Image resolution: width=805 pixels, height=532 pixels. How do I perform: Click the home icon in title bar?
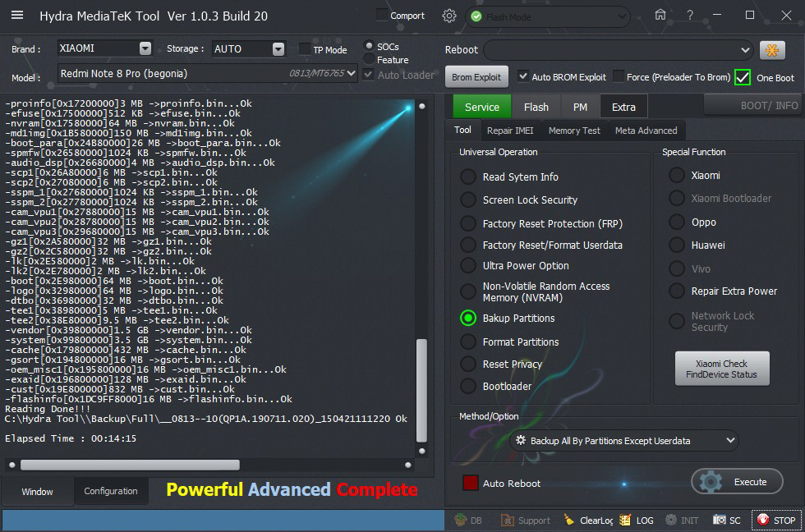click(660, 15)
